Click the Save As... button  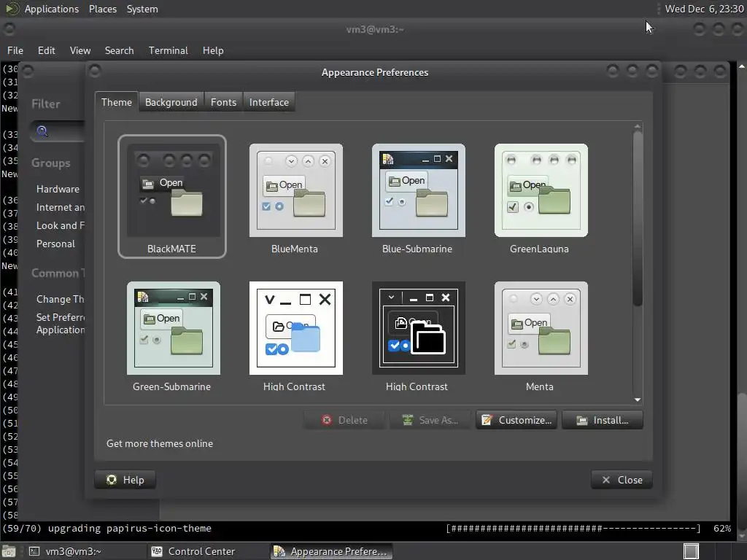click(x=430, y=420)
